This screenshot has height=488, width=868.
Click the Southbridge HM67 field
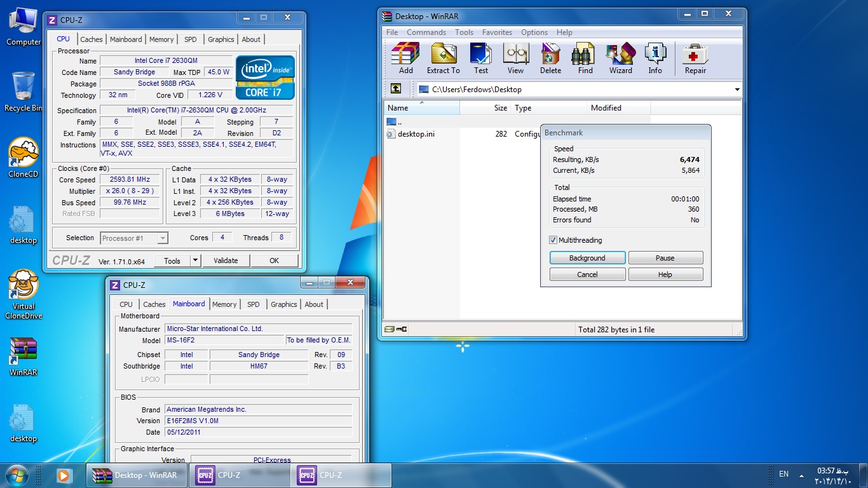point(259,366)
